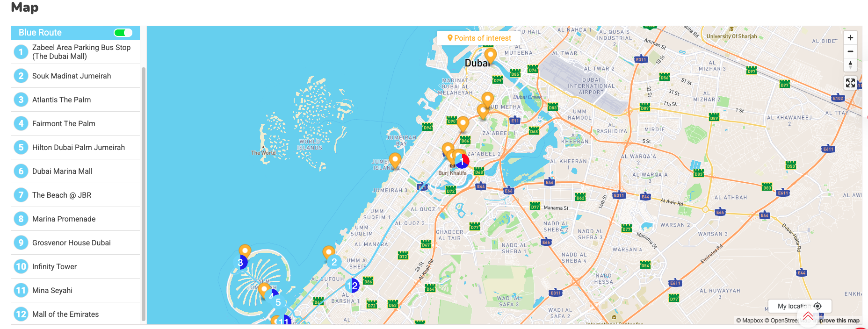Select Atlantis The Palm stop
The width and height of the screenshot is (868, 329).
coord(76,100)
